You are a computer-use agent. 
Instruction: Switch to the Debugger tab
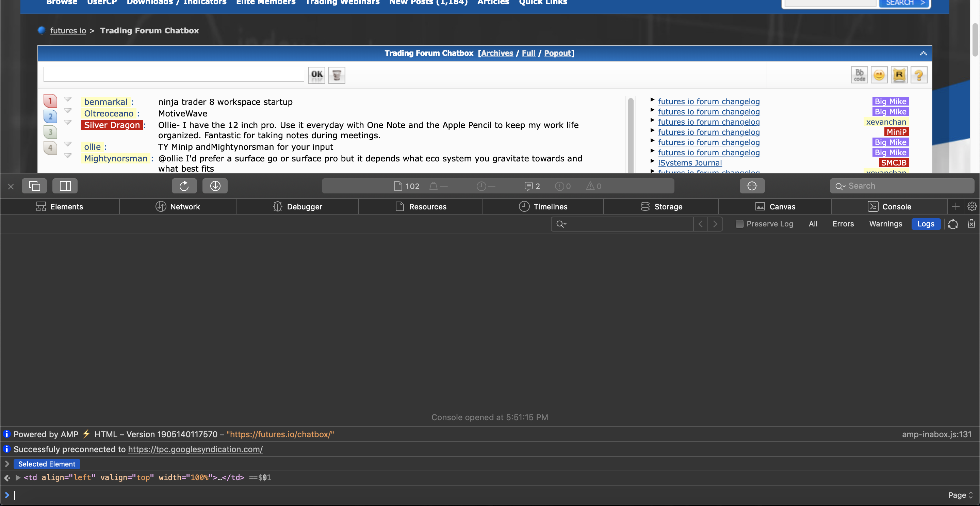pos(297,206)
